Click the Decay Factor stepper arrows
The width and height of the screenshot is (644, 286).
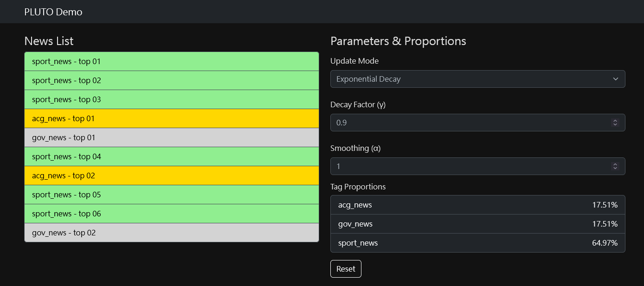pos(615,123)
